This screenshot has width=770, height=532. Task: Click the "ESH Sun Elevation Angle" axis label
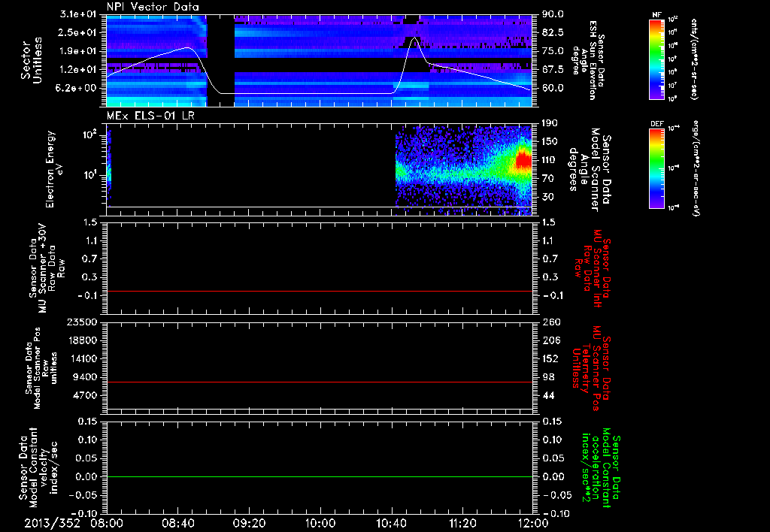588,60
